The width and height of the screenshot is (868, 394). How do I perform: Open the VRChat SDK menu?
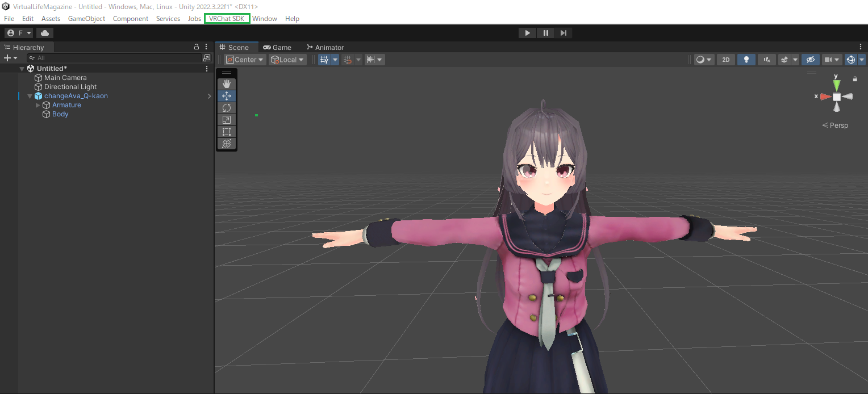227,19
